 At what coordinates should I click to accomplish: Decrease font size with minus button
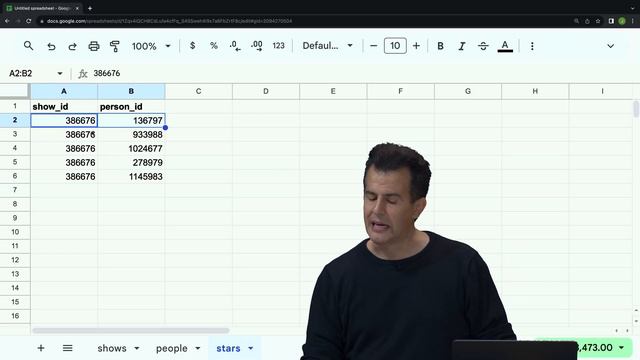[x=373, y=46]
